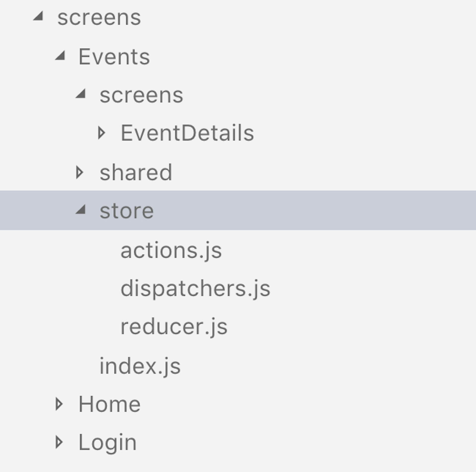Open the actions.js file

coord(171,250)
